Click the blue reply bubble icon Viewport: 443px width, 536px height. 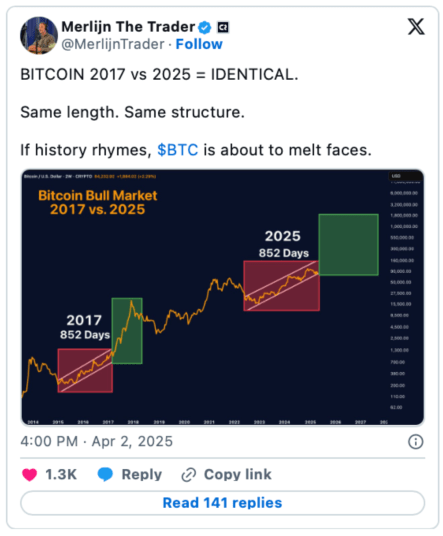pyautogui.click(x=105, y=474)
